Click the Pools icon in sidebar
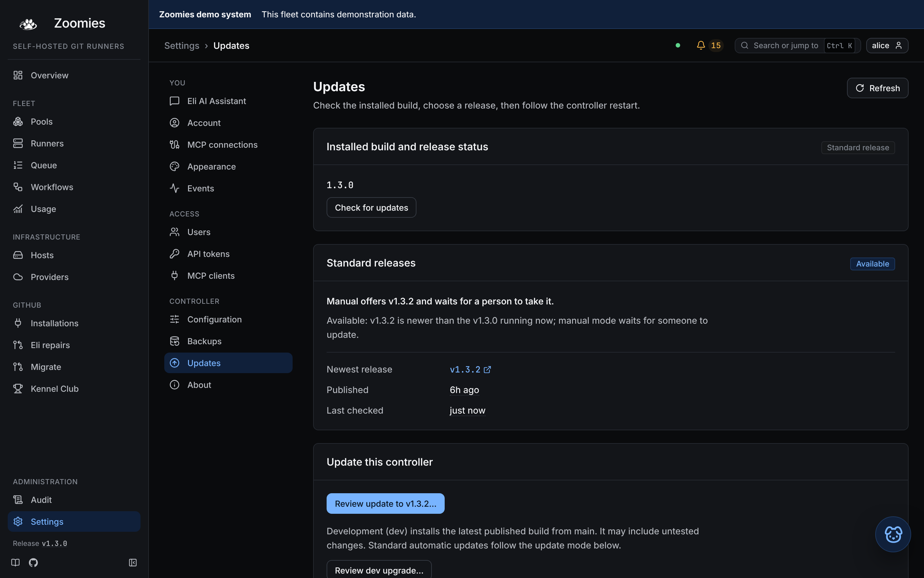This screenshot has height=578, width=924. pyautogui.click(x=18, y=122)
